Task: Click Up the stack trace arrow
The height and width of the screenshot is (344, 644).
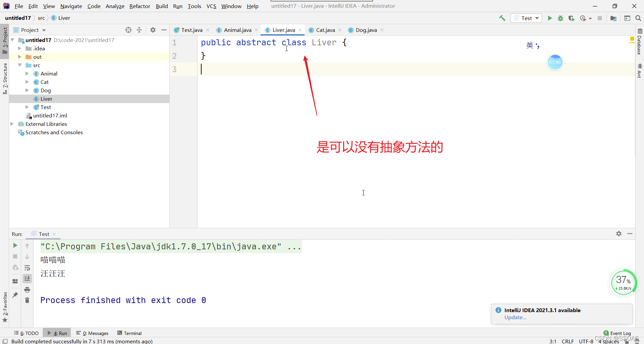Action: (27, 246)
